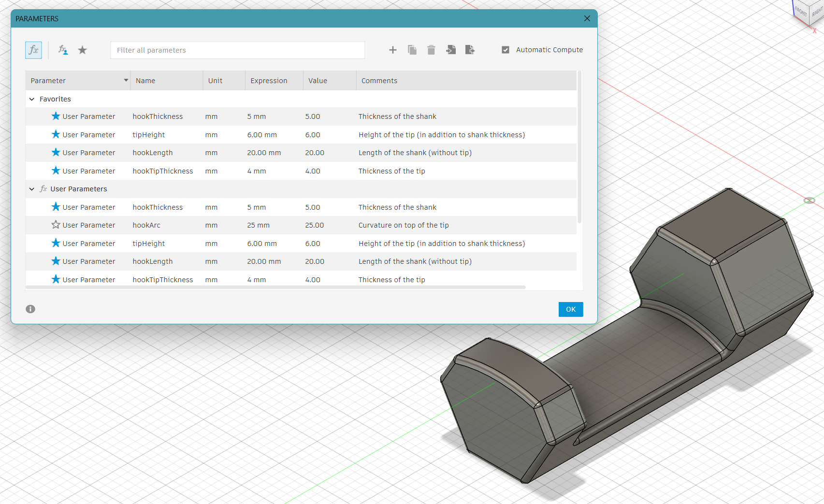
Task: Click the delete parameter trash icon
Action: point(432,50)
